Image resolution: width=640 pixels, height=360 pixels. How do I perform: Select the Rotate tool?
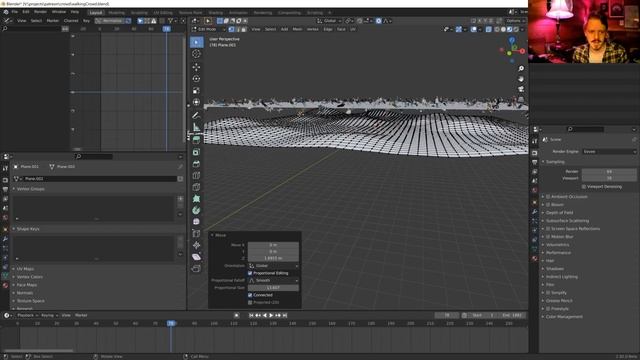tap(196, 79)
